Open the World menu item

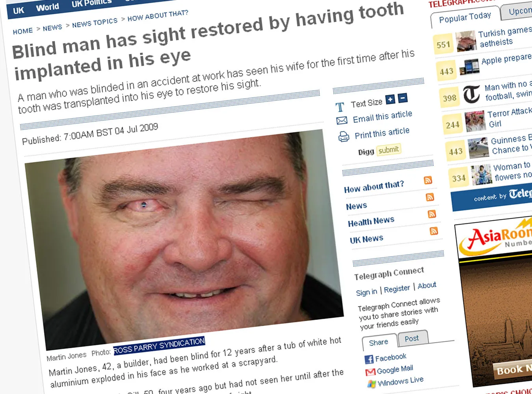click(x=47, y=7)
